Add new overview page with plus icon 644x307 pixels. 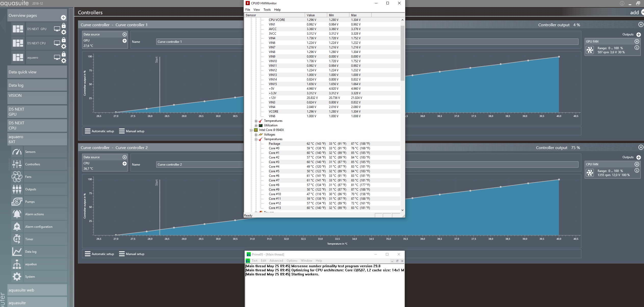pos(63,18)
